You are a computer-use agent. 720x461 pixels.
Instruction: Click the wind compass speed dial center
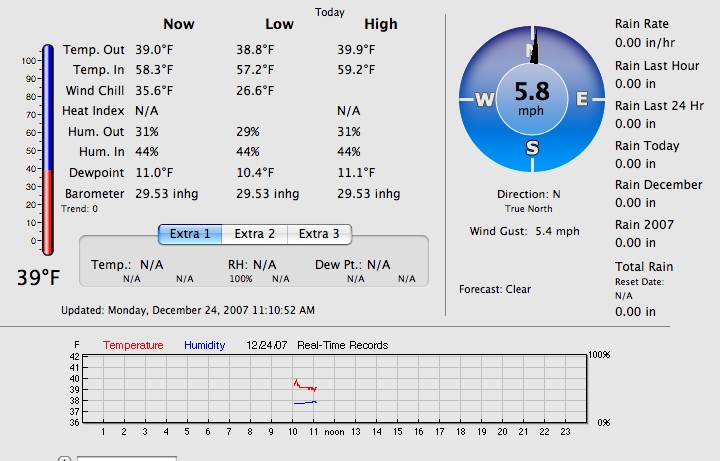[x=532, y=99]
